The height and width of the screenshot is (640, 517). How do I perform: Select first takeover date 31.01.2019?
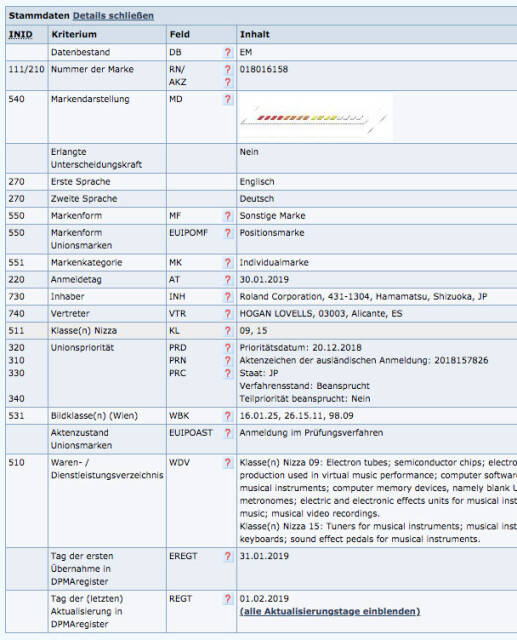click(264, 556)
